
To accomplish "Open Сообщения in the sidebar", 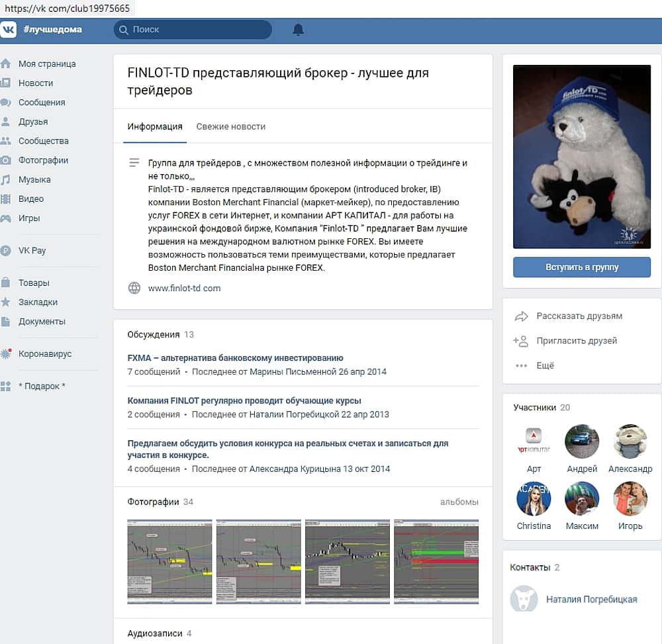I will pos(42,102).
